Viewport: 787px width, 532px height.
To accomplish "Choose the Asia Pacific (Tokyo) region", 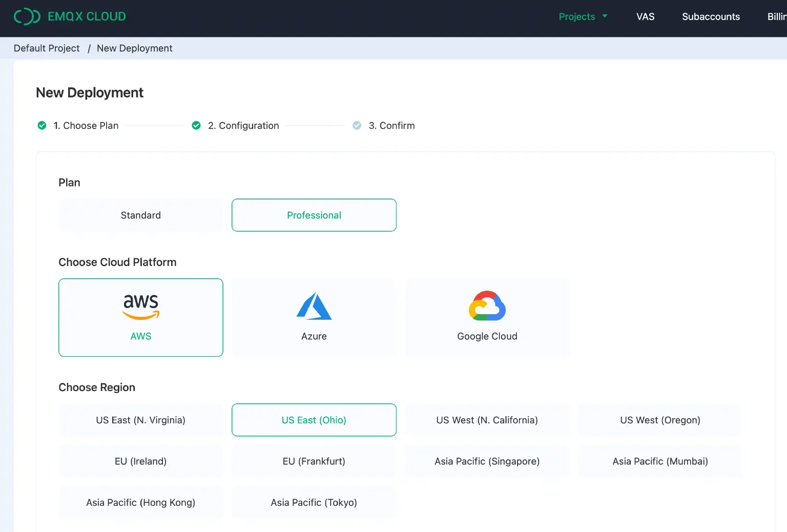I will (314, 503).
